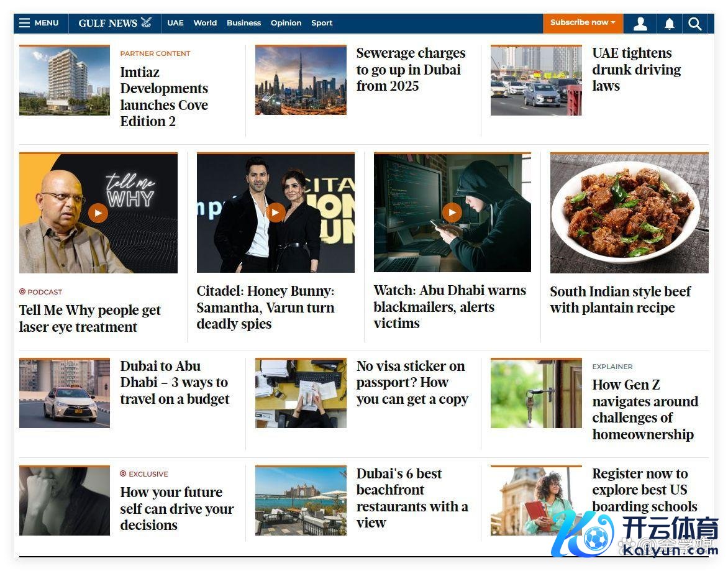This screenshot has width=728, height=571.
Task: Open notifications bell icon
Action: coord(669,24)
